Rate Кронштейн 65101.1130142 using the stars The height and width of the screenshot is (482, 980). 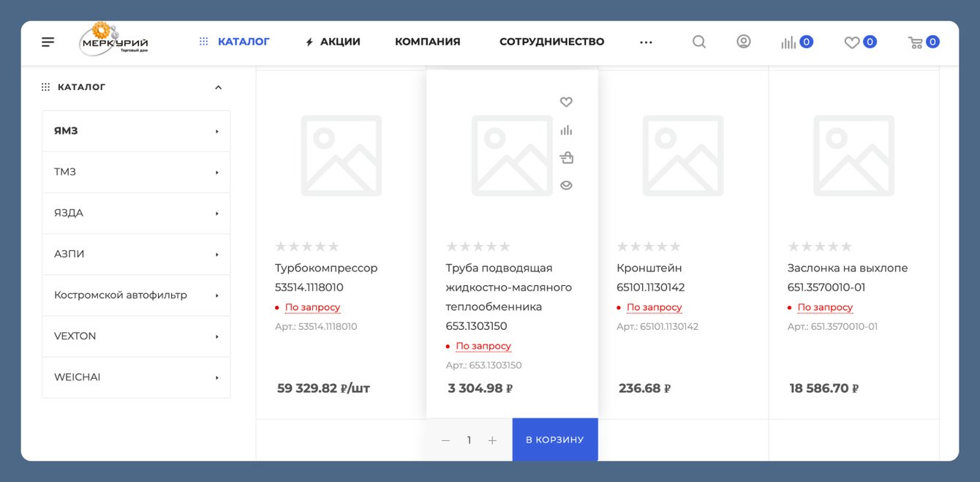(x=648, y=247)
